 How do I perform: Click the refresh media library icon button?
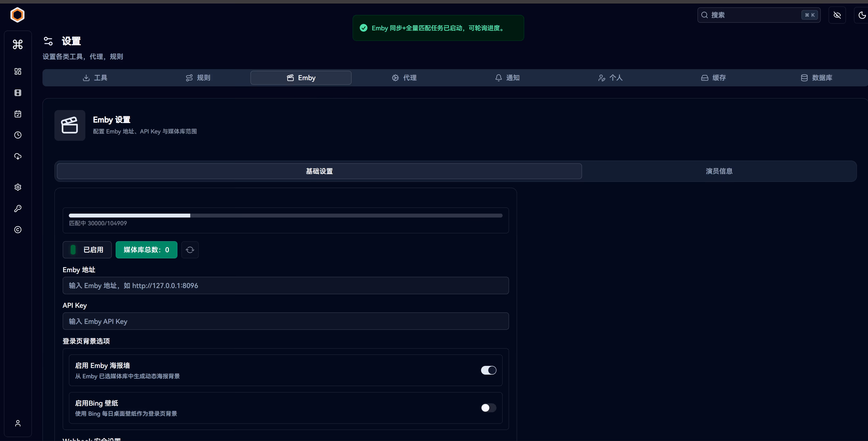[190, 250]
